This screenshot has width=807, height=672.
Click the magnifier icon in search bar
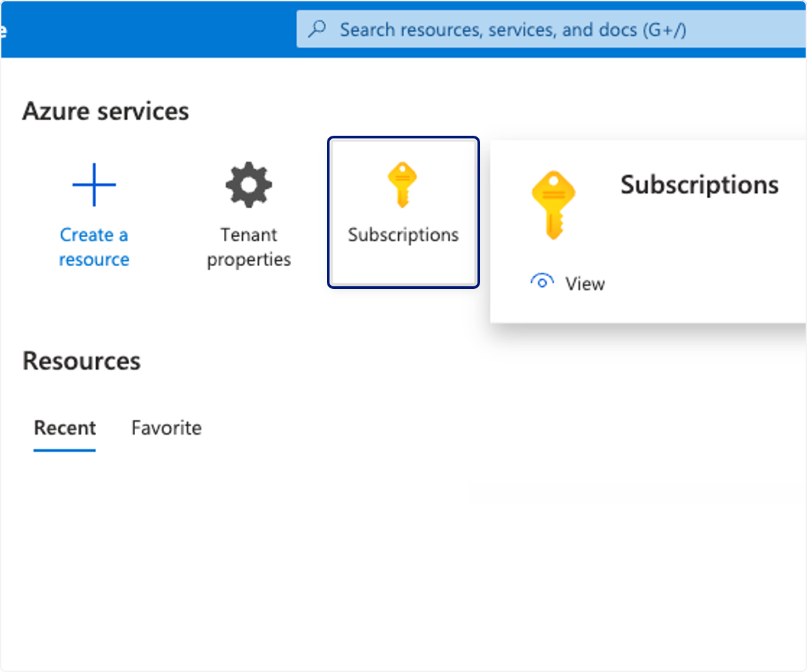(317, 30)
